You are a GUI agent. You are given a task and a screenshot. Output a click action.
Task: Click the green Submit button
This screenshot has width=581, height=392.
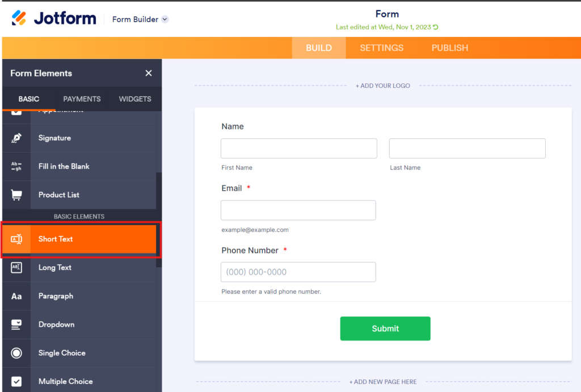385,328
